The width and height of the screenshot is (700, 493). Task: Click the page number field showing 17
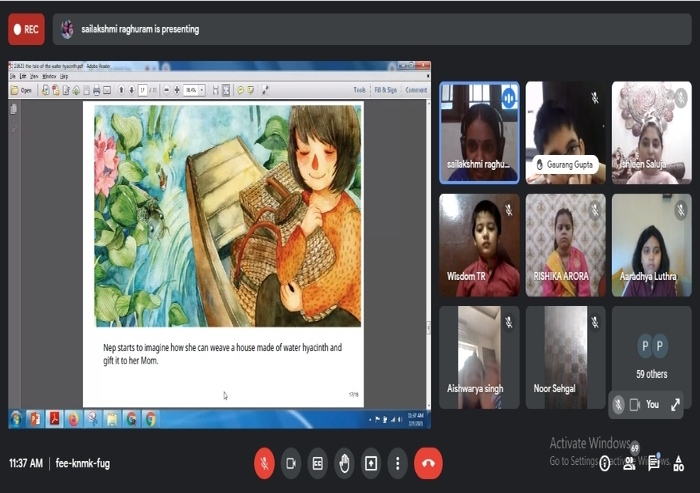142,90
